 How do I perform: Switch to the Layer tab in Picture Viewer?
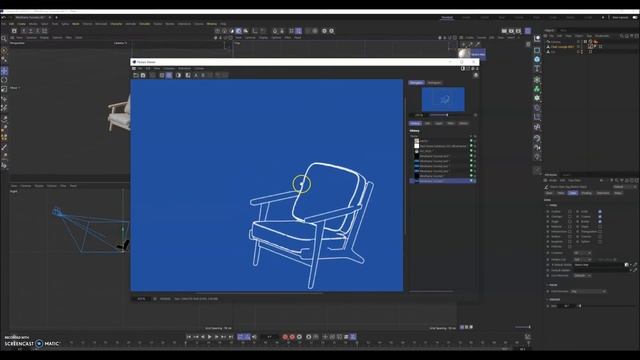coord(439,123)
